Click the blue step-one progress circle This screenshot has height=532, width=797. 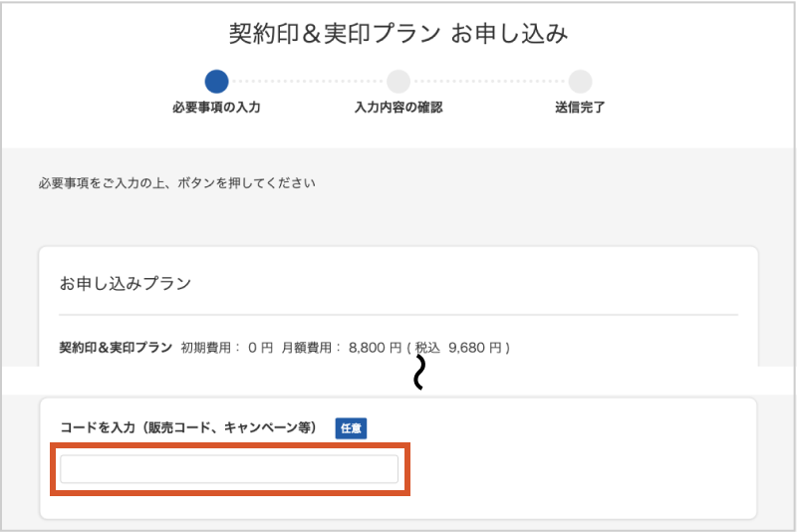(216, 81)
